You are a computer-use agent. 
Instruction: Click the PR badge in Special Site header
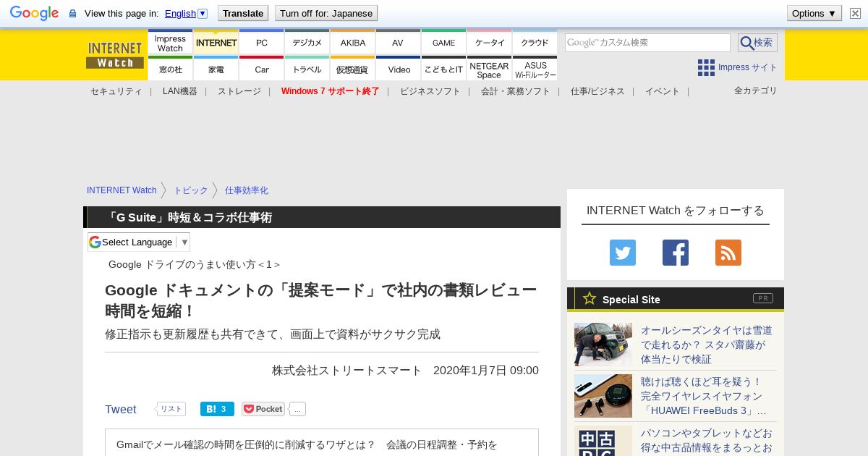point(763,298)
